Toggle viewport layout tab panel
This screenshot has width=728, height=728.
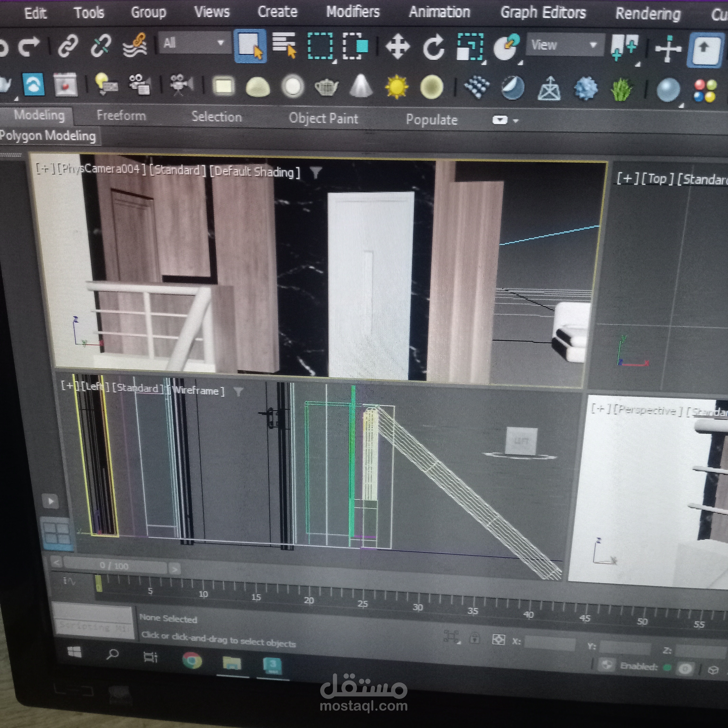pyautogui.click(x=50, y=501)
